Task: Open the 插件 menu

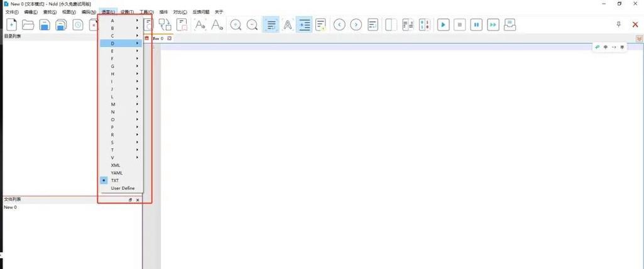Action: pyautogui.click(x=164, y=12)
